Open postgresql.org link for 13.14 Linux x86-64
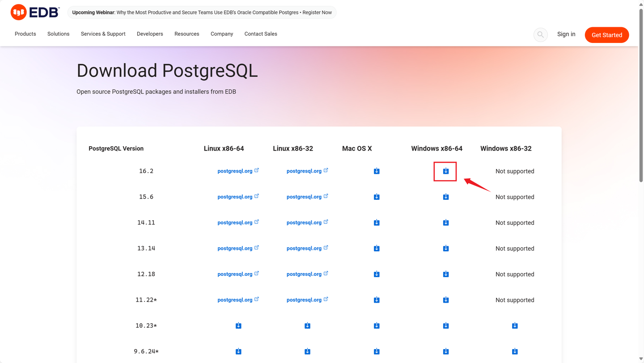The height and width of the screenshot is (363, 644). [x=238, y=249]
